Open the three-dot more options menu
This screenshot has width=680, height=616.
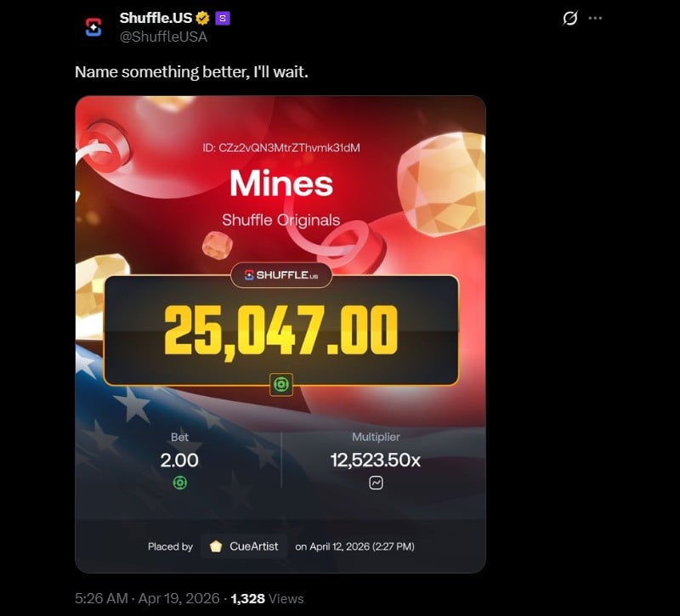point(595,18)
